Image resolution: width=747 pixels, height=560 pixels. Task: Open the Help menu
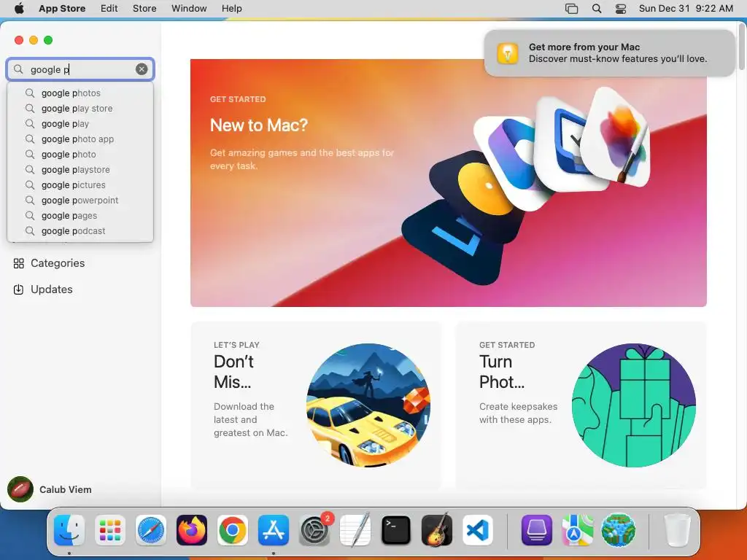point(231,8)
